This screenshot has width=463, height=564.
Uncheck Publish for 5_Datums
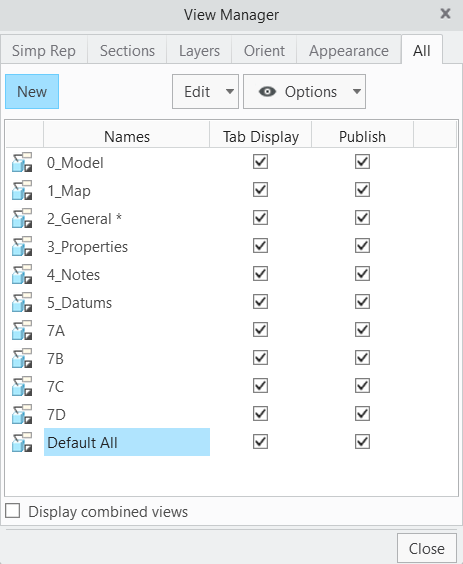coord(362,302)
